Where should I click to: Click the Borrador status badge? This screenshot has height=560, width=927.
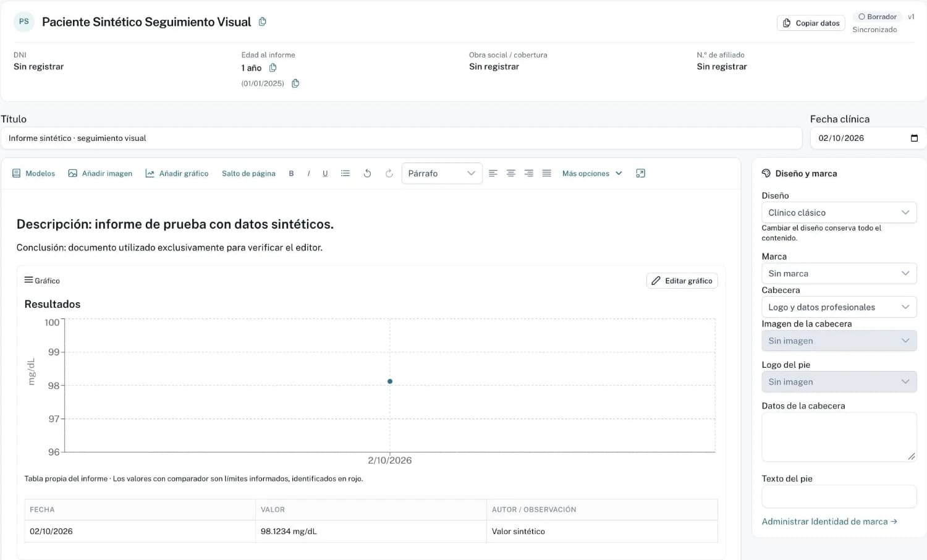(878, 17)
